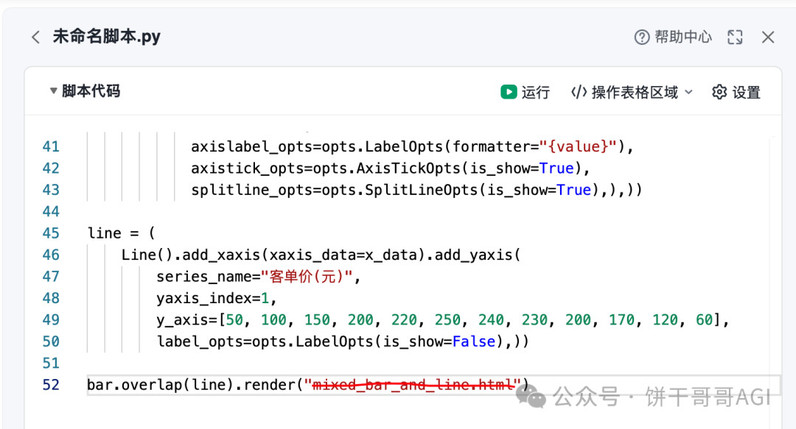
Task: Click the Line().add_xaxis code line
Action: coord(321,255)
